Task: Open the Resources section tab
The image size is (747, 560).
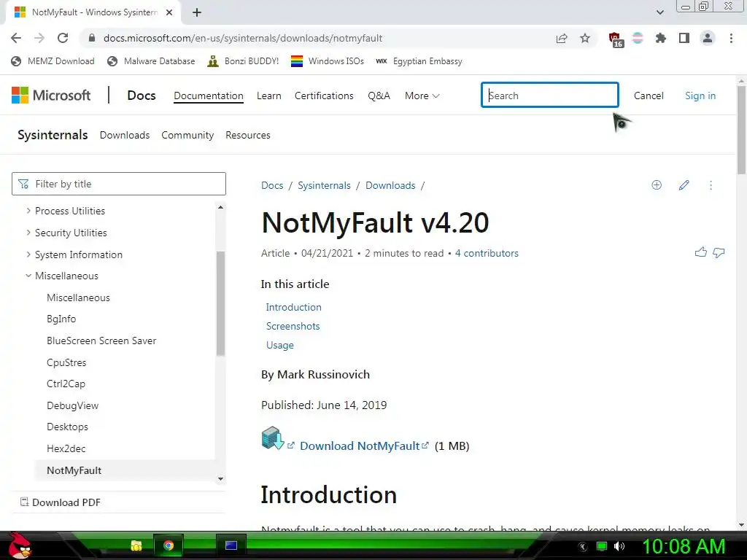Action: click(248, 135)
